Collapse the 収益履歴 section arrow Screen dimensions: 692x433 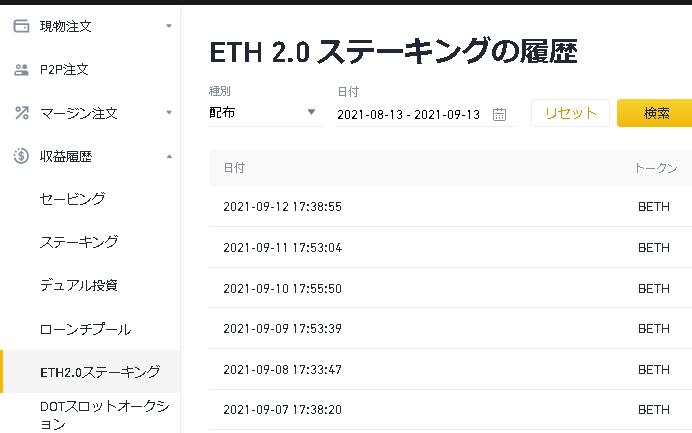168,156
